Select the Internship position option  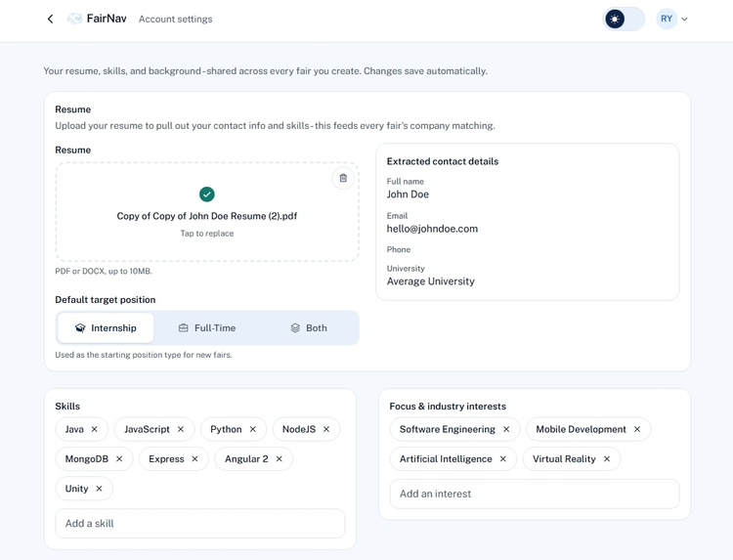(x=106, y=327)
